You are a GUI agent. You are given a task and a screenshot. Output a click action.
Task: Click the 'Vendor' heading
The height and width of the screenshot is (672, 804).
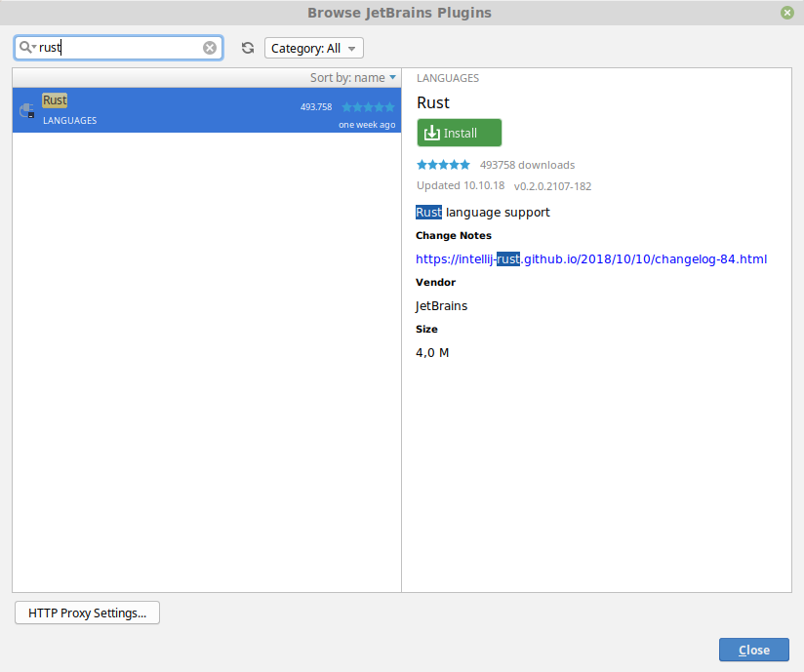pyautogui.click(x=435, y=282)
